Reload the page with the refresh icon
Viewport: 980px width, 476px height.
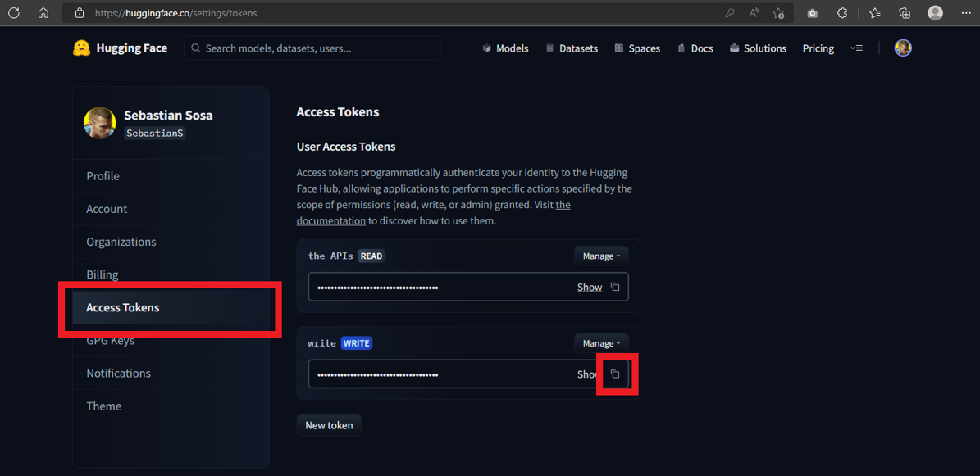coord(14,12)
